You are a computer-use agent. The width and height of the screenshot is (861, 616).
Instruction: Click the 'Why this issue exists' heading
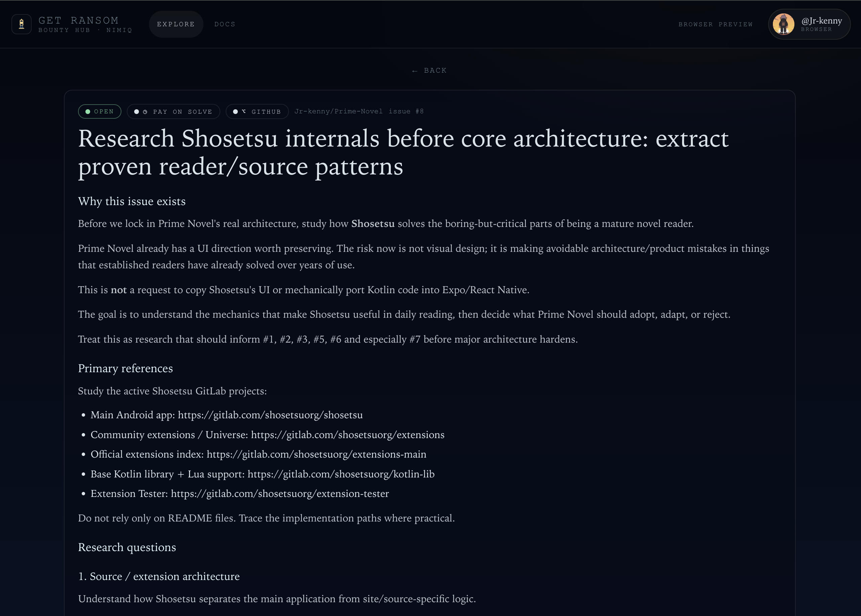click(x=132, y=201)
